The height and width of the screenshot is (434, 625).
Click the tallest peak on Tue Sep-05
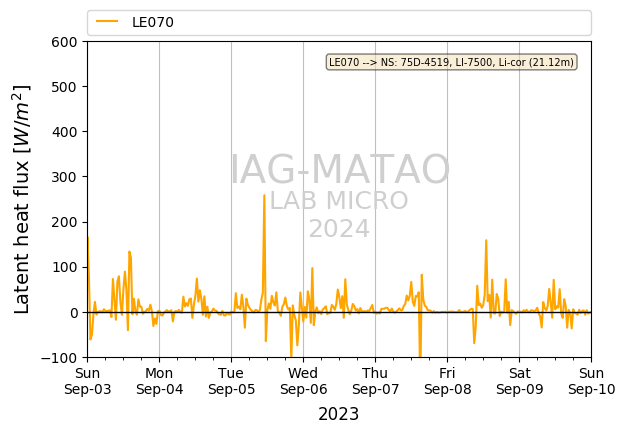[x=264, y=195]
